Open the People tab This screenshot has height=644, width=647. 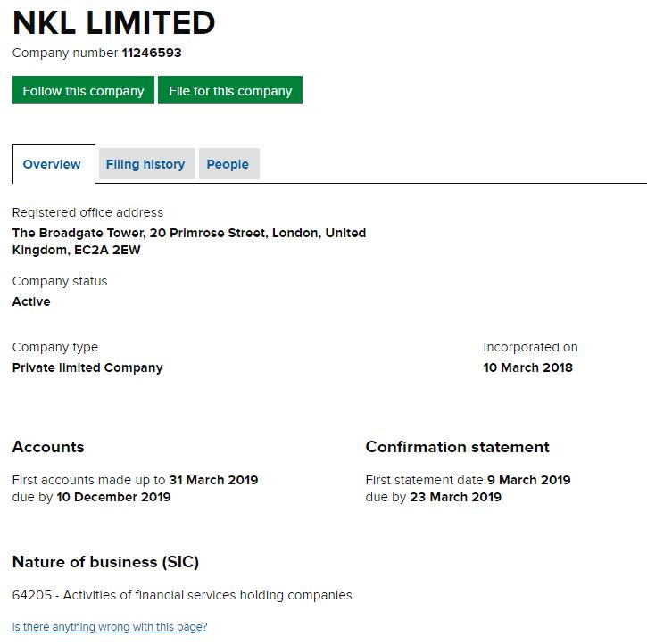click(228, 164)
